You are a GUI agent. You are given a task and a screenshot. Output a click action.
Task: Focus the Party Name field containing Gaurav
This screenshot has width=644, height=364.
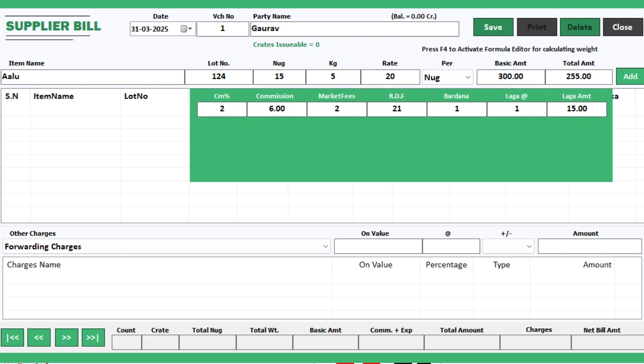(x=354, y=28)
